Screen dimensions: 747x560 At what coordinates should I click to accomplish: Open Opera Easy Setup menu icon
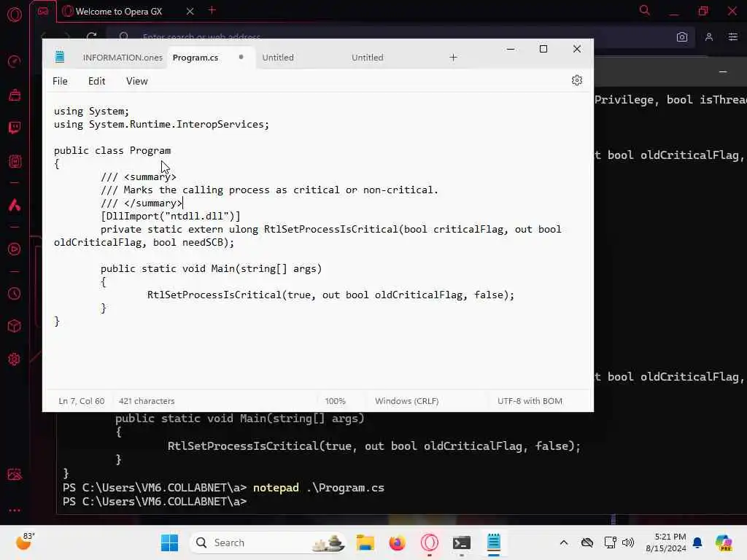[x=732, y=36]
